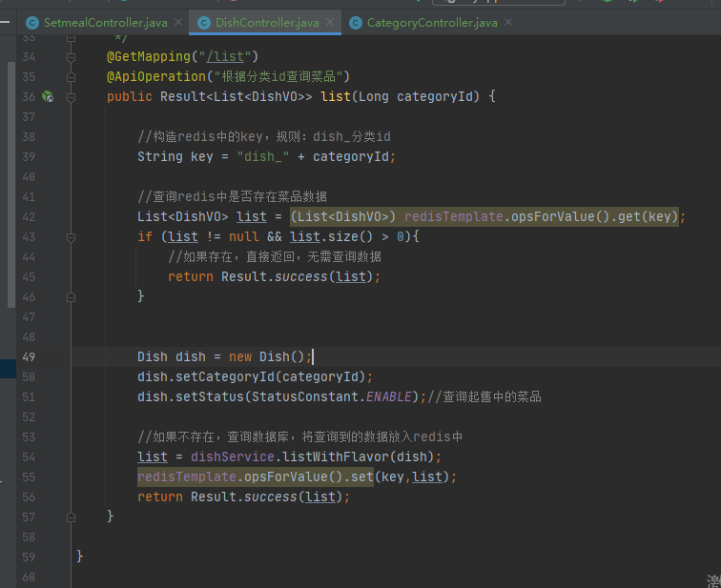Click on "Result<List<DishVO>>" return type
Viewport: 721px width, 588px height.
pos(236,96)
